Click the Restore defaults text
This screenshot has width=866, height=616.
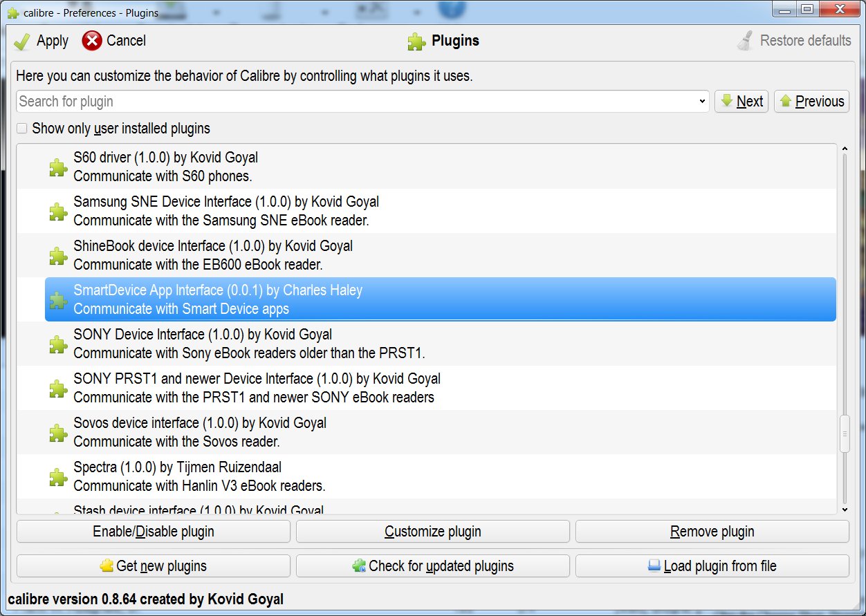[805, 41]
